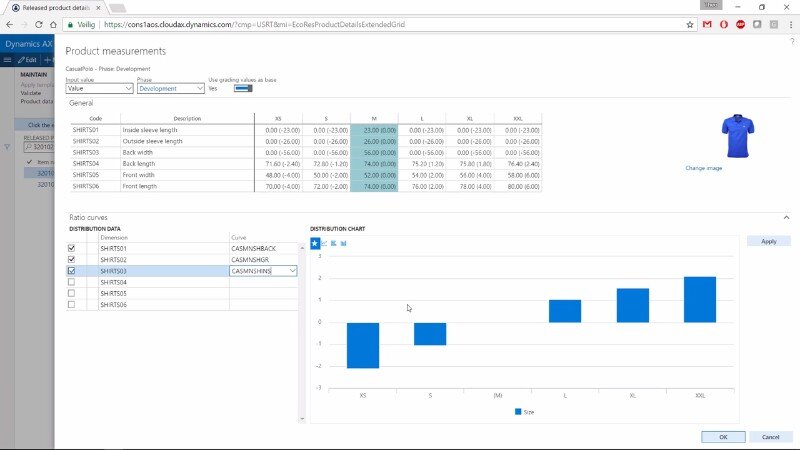Open the CASMNSHINS curve dropdown arrow

(x=292, y=271)
